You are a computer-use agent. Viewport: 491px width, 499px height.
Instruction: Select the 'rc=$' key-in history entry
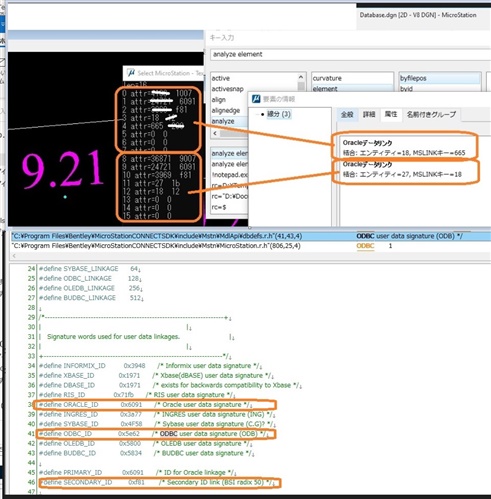[219, 207]
